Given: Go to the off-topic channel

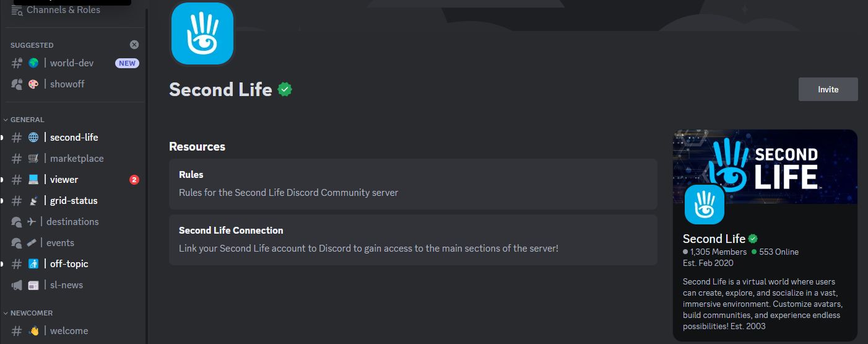Looking at the screenshot, I should (x=69, y=264).
